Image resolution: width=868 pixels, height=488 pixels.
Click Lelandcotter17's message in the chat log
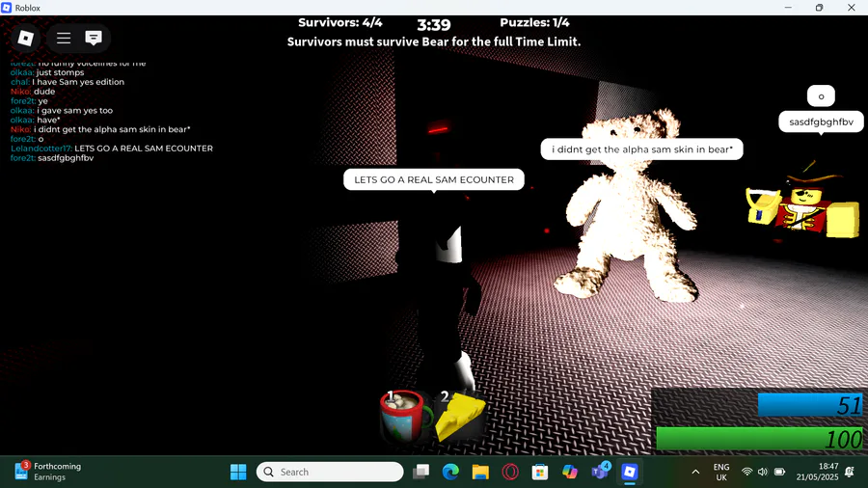click(112, 149)
